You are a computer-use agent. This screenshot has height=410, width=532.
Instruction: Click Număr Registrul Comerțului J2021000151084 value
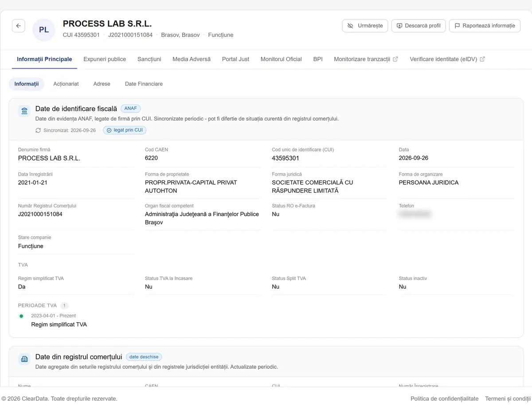click(x=40, y=214)
